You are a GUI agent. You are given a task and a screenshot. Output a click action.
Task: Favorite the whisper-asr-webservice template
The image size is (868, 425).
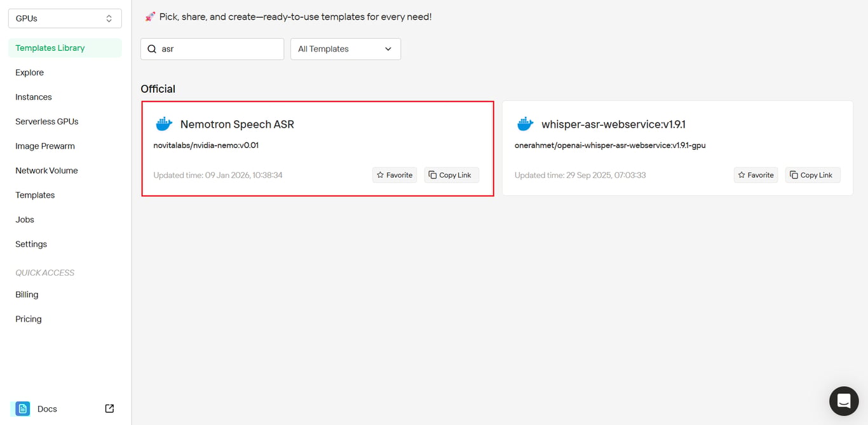pos(756,175)
